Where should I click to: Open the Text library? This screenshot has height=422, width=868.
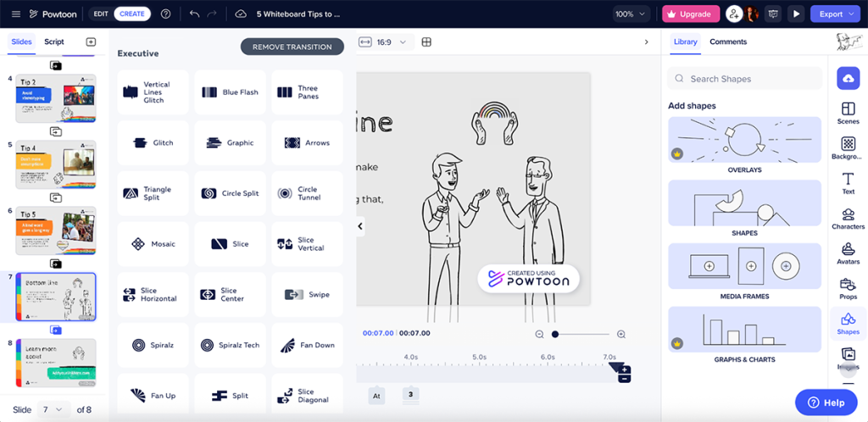pyautogui.click(x=848, y=183)
